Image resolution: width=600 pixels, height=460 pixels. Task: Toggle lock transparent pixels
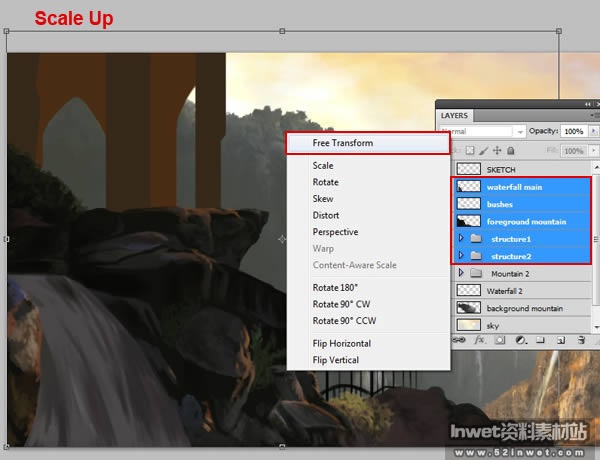pos(470,150)
